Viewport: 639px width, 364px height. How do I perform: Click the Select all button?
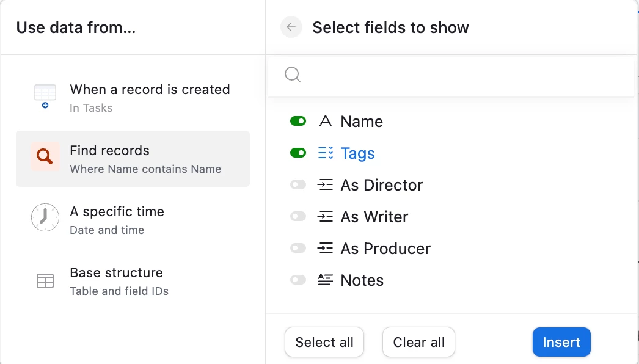point(324,342)
